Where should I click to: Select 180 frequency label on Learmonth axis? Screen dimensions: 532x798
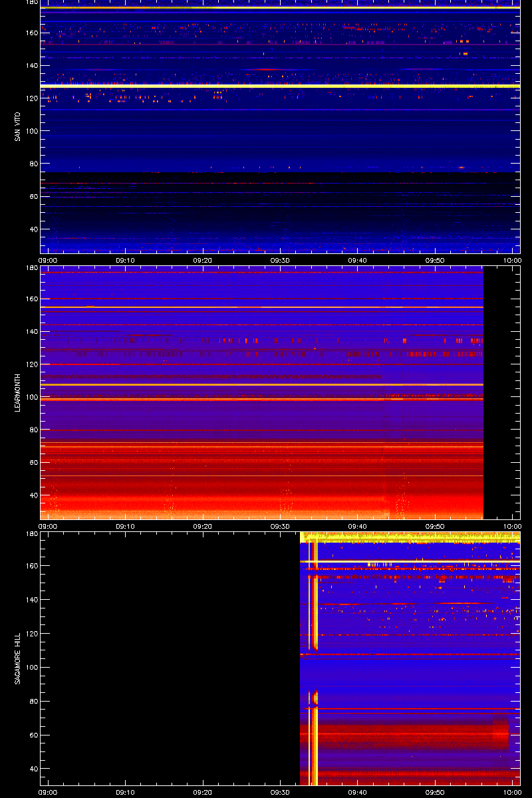click(31, 268)
